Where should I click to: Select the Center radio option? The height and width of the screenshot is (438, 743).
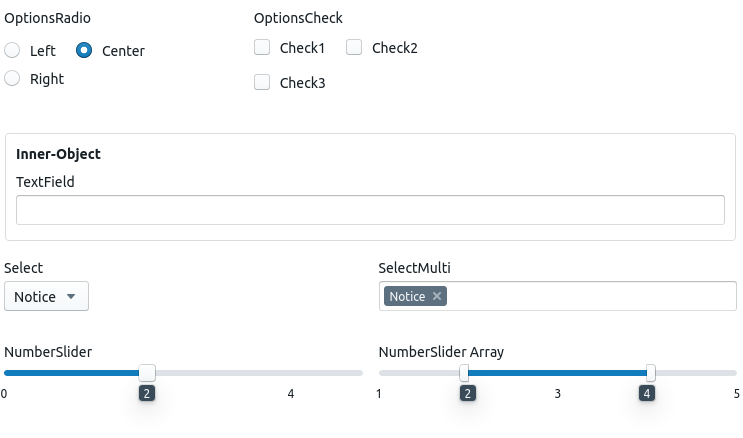[84, 50]
